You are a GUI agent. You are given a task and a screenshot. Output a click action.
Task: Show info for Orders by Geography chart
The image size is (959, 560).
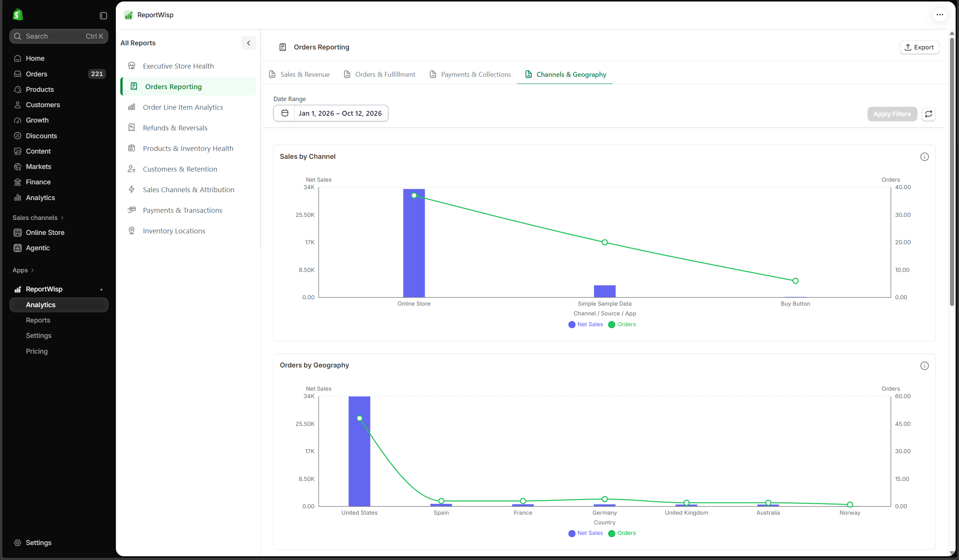pyautogui.click(x=925, y=366)
